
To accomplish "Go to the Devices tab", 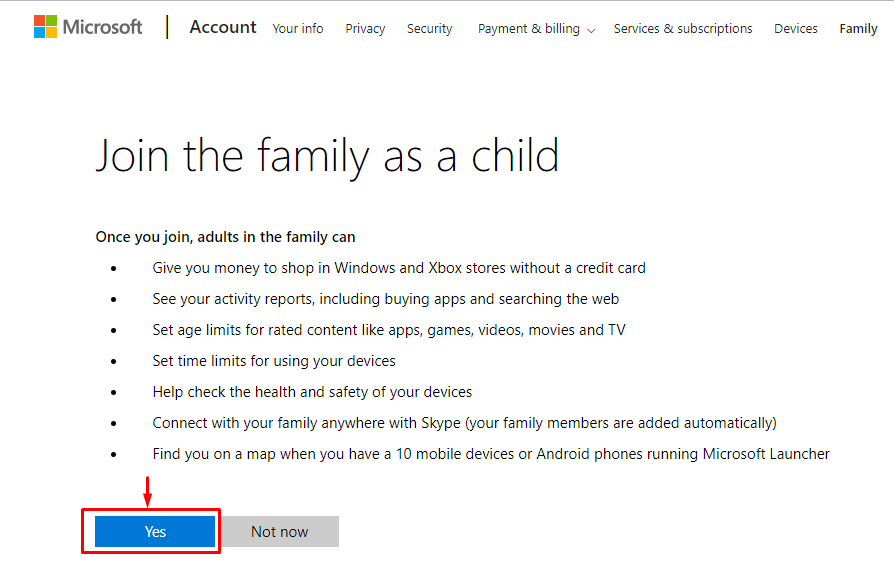I will pyautogui.click(x=796, y=29).
